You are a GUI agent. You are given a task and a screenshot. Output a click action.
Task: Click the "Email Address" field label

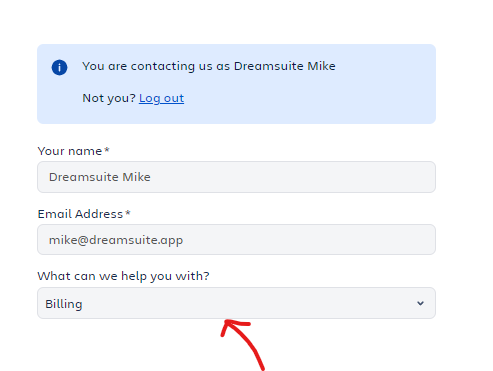coord(80,214)
